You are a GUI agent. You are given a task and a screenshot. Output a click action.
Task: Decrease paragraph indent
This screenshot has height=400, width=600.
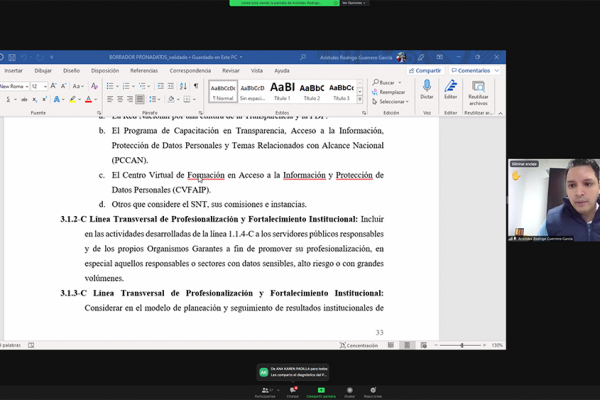pos(161,86)
